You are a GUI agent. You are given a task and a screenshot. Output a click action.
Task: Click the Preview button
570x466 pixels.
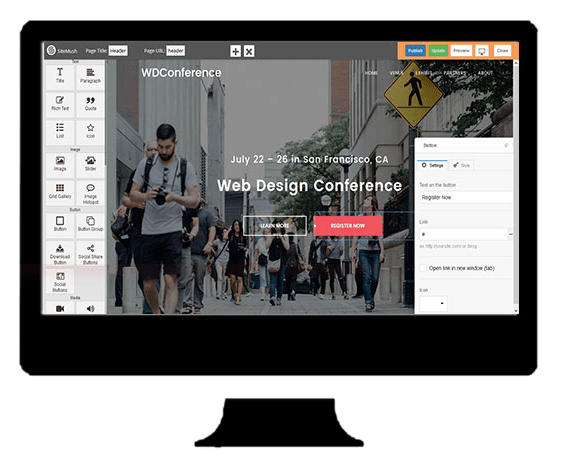pyautogui.click(x=461, y=51)
